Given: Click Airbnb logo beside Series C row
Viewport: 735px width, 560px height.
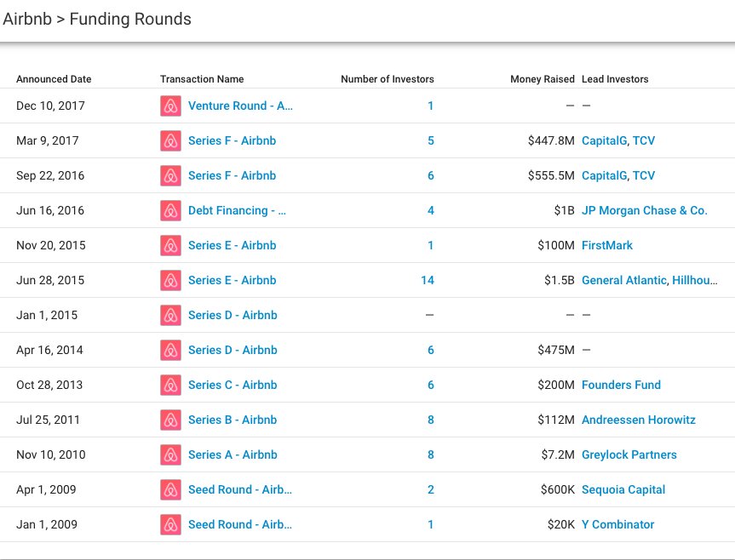Looking at the screenshot, I should [170, 386].
